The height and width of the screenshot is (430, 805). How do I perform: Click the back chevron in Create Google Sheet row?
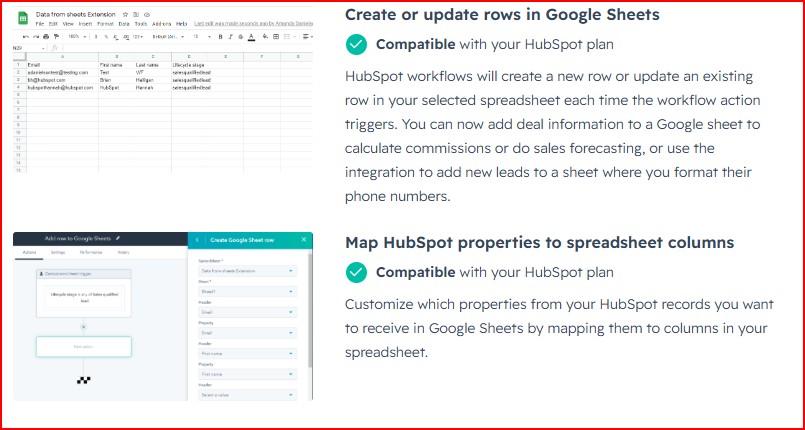(197, 240)
